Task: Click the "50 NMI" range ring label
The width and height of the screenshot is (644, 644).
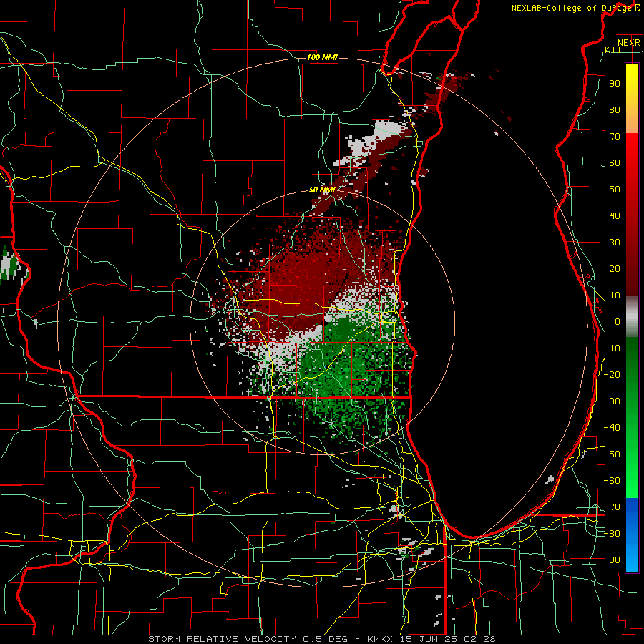Action: point(322,190)
